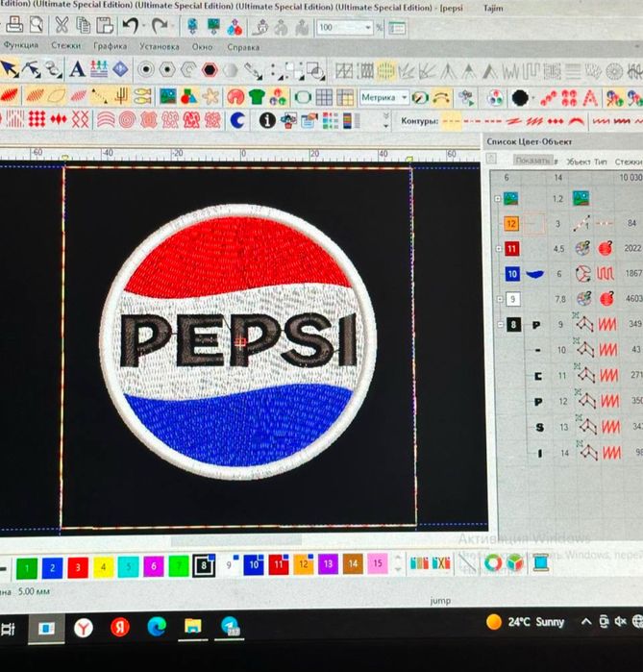Click the zigzag stitch type icon
The height and width of the screenshot is (672, 643).
[510, 71]
